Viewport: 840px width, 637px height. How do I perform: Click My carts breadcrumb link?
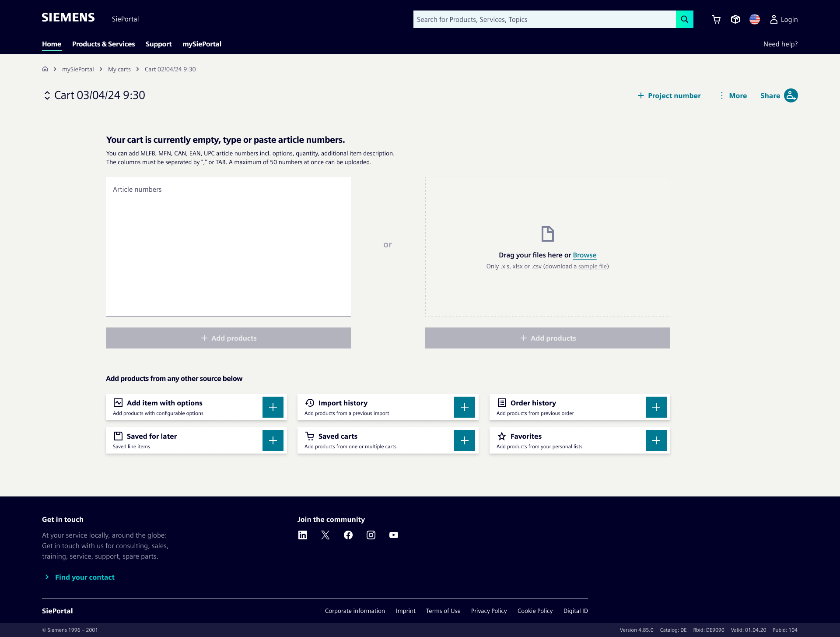(119, 69)
